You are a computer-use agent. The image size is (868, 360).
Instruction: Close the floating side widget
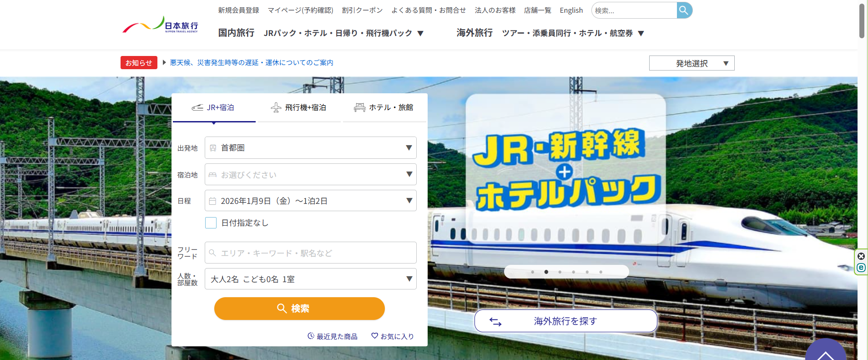(x=861, y=256)
